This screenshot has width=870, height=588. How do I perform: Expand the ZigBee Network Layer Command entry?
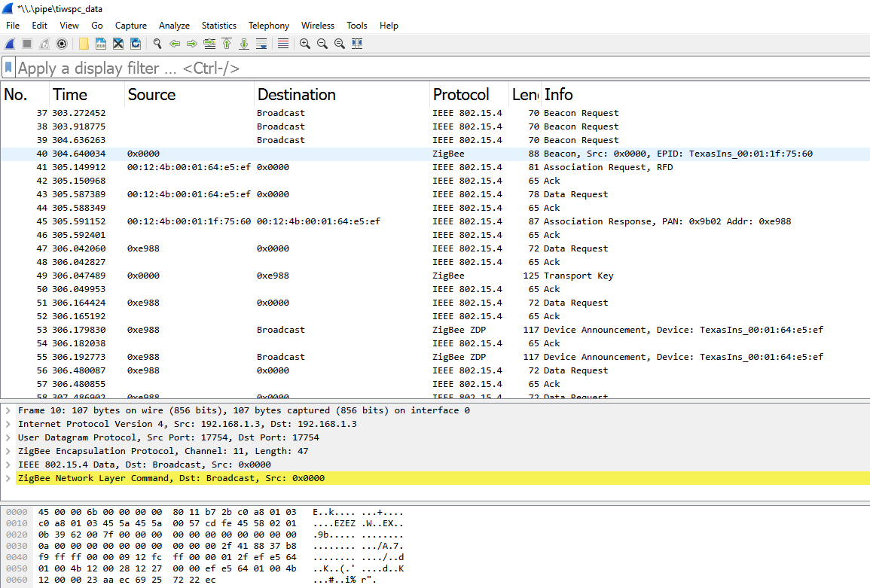tap(7, 477)
